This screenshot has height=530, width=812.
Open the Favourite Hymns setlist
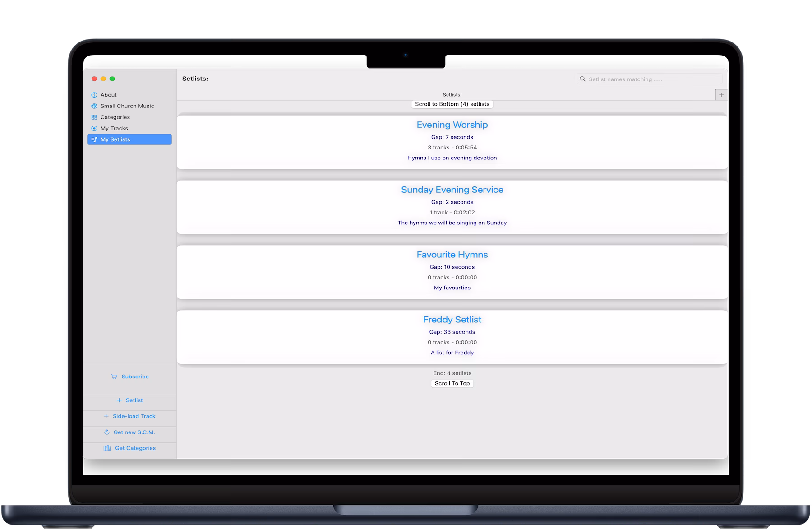452,255
